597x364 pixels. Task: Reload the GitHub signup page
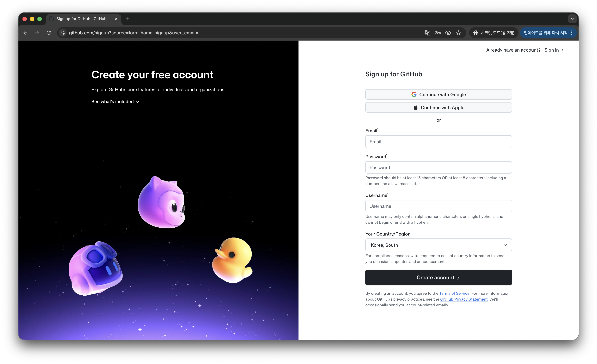[x=49, y=33]
